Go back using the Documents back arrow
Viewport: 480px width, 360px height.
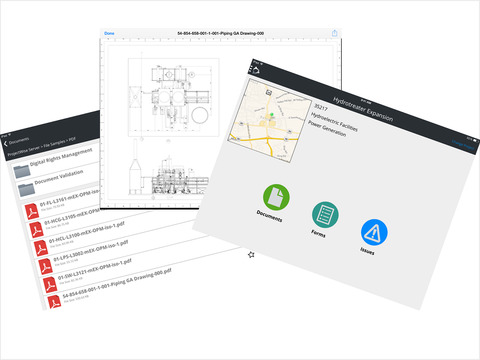click(x=6, y=144)
